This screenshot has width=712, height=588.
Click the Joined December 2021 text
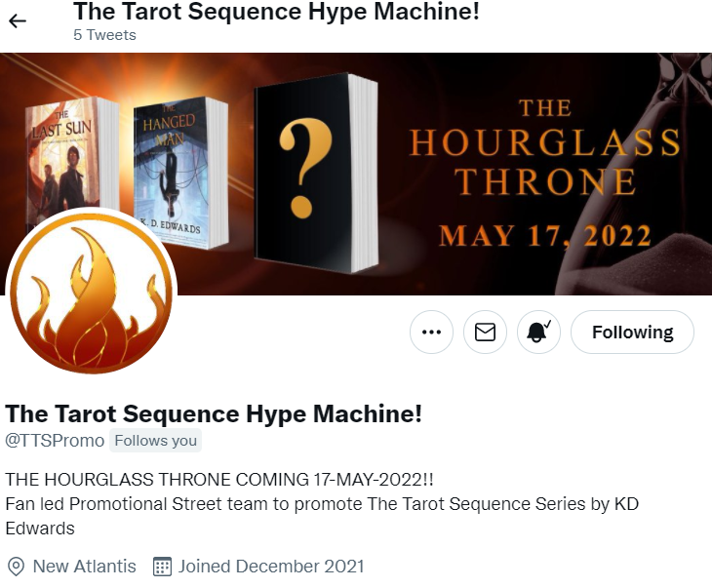pos(271,567)
